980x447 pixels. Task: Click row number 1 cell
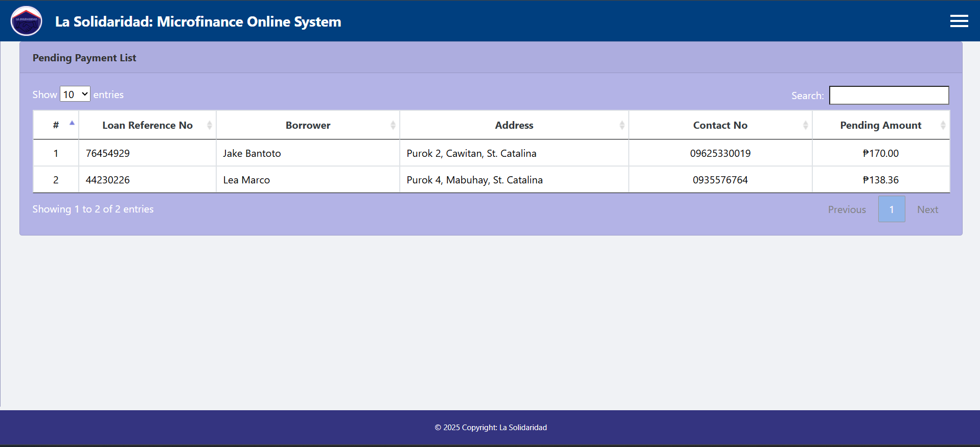coord(56,153)
